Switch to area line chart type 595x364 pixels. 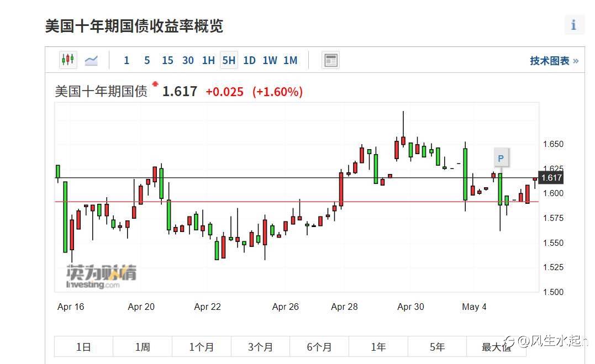[91, 60]
